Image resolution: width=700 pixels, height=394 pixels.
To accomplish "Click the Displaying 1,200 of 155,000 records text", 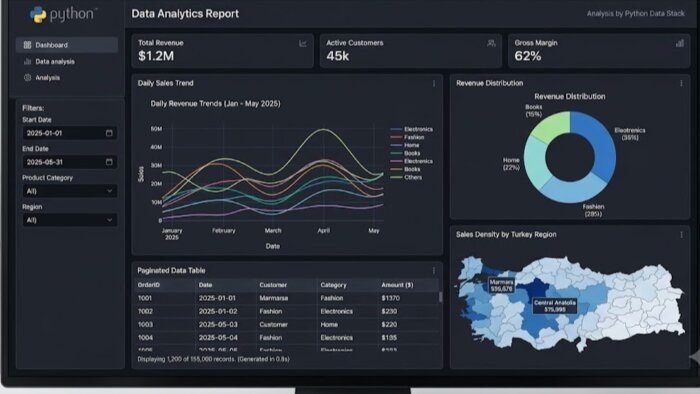I will 213,359.
